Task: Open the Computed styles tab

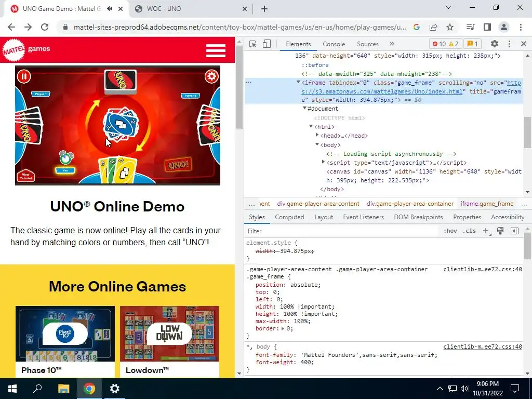Action: 289,217
